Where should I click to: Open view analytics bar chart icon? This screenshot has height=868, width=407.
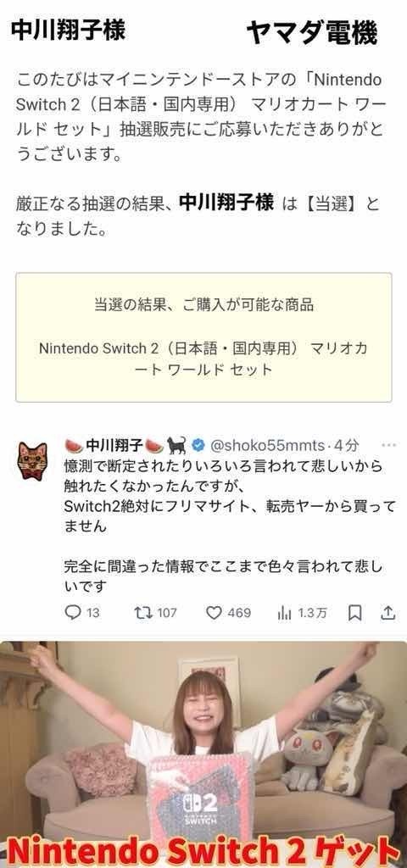(x=284, y=613)
